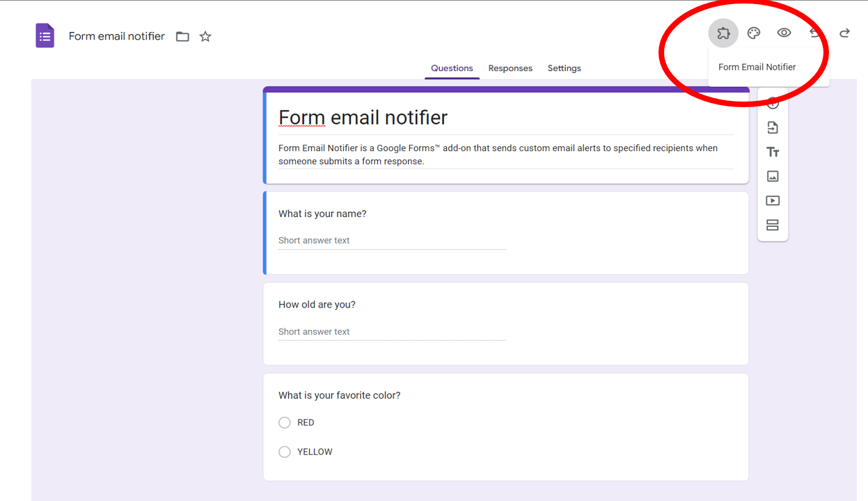Select the YELLOW radio option
This screenshot has height=501, width=868.
(284, 452)
